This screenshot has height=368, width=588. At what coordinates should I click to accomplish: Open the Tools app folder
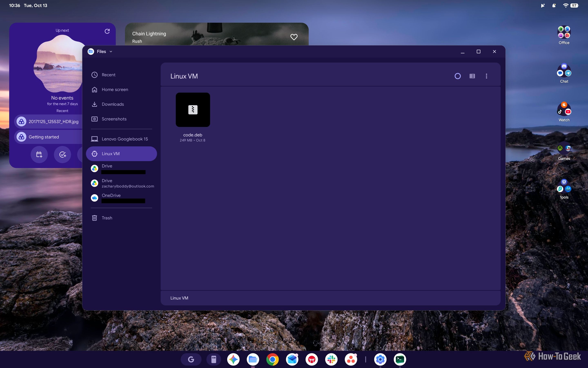[564, 189]
